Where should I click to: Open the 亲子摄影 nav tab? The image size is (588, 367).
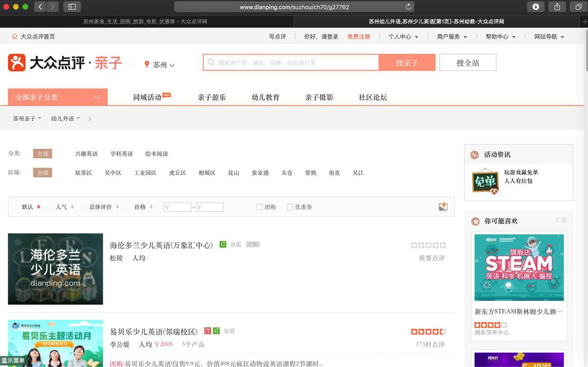(x=319, y=97)
